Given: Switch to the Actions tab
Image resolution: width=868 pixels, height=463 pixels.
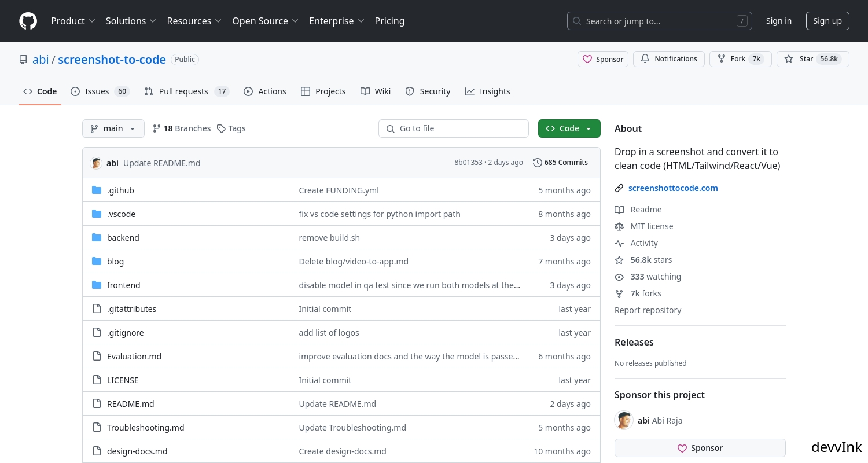Looking at the screenshot, I should pyautogui.click(x=265, y=91).
